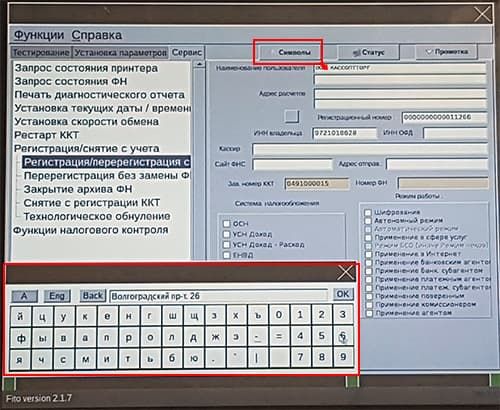Click the Прометка button with heart icon
Image resolution: width=500 pixels, height=410 pixels.
[x=447, y=52]
